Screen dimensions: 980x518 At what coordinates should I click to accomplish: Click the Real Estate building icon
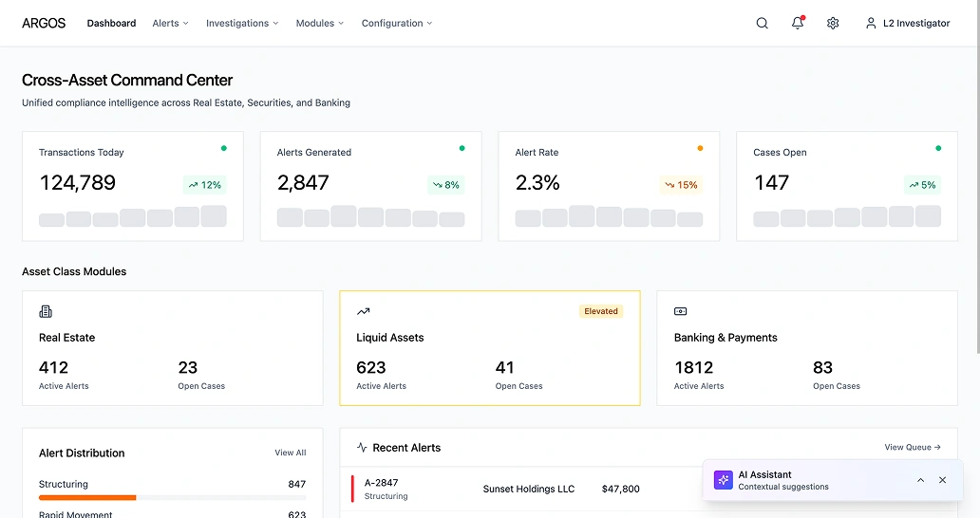coord(46,311)
